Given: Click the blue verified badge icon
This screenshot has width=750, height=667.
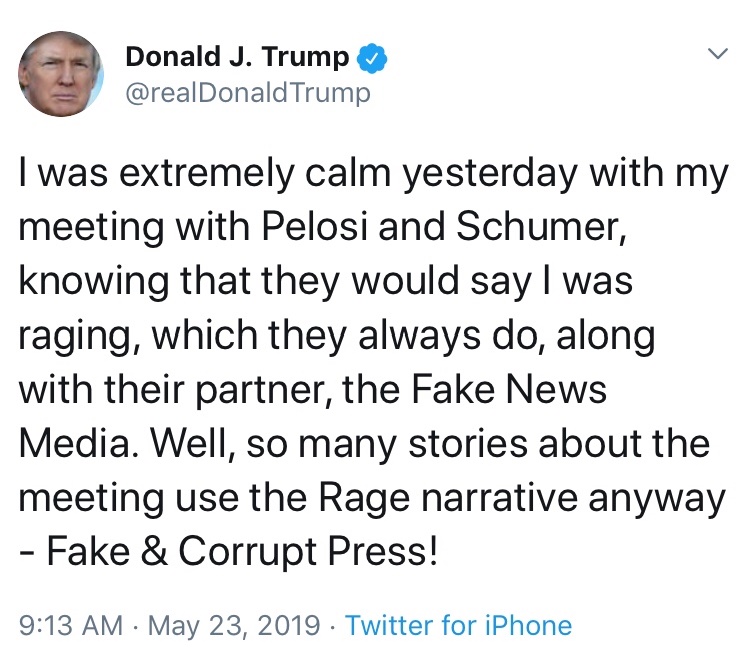Looking at the screenshot, I should [372, 60].
